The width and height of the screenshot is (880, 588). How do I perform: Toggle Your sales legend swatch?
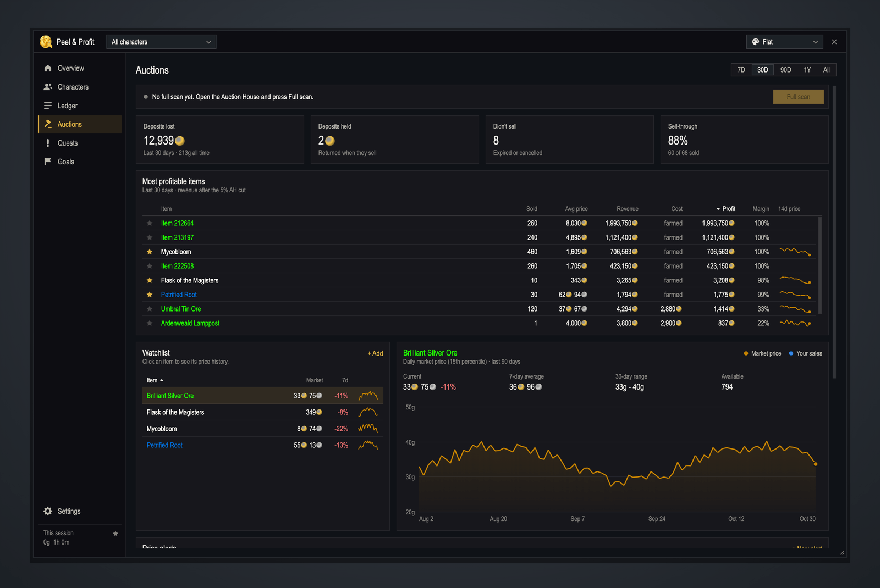tap(791, 353)
